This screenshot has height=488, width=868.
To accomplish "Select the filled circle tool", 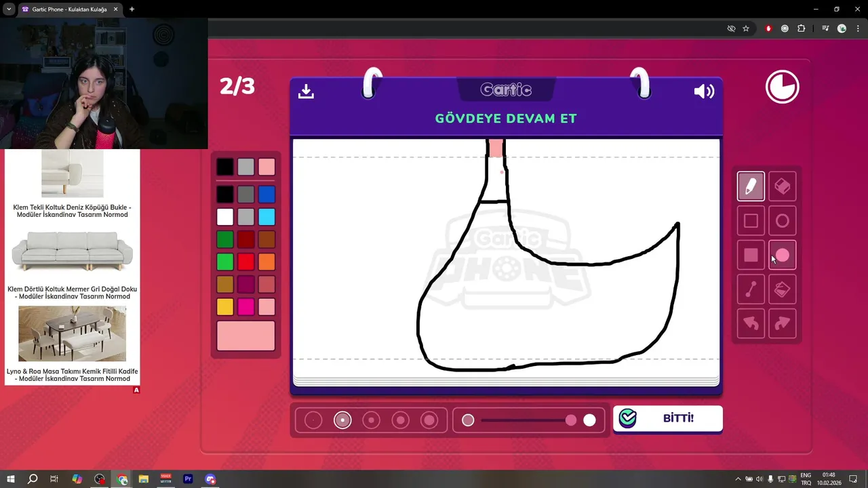I will coord(783,255).
